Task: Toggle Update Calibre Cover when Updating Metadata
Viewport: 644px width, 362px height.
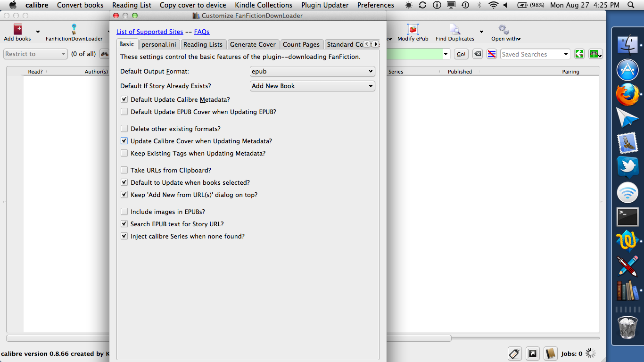Action: (x=124, y=141)
